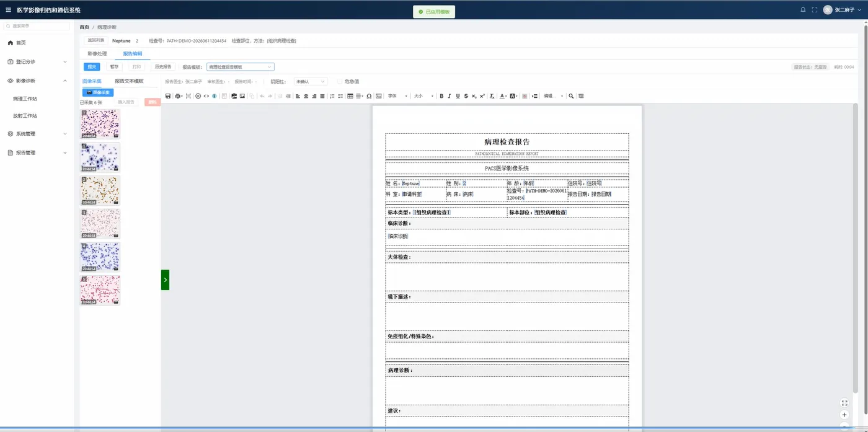Open the 报告模板 dropdown
Screen dimensions: 868x432
point(241,67)
